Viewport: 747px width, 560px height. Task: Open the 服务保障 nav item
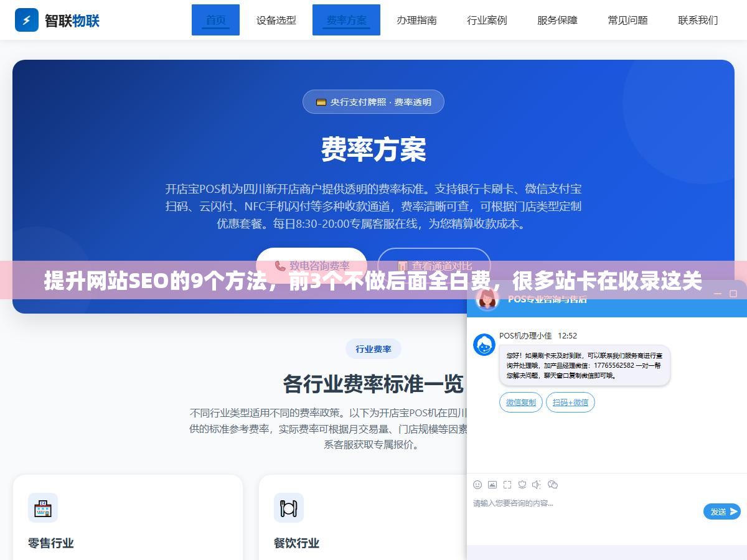point(557,20)
